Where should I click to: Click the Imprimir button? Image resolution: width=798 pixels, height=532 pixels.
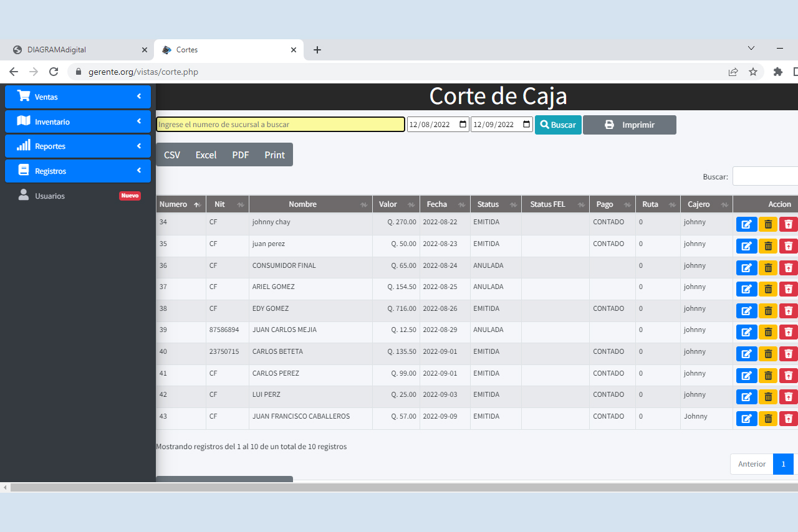pyautogui.click(x=629, y=125)
